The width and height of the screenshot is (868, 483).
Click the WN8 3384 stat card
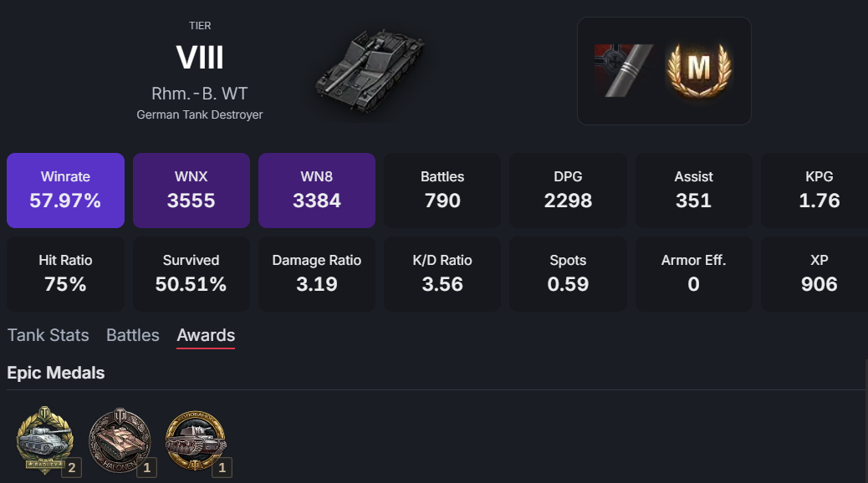pos(317,191)
